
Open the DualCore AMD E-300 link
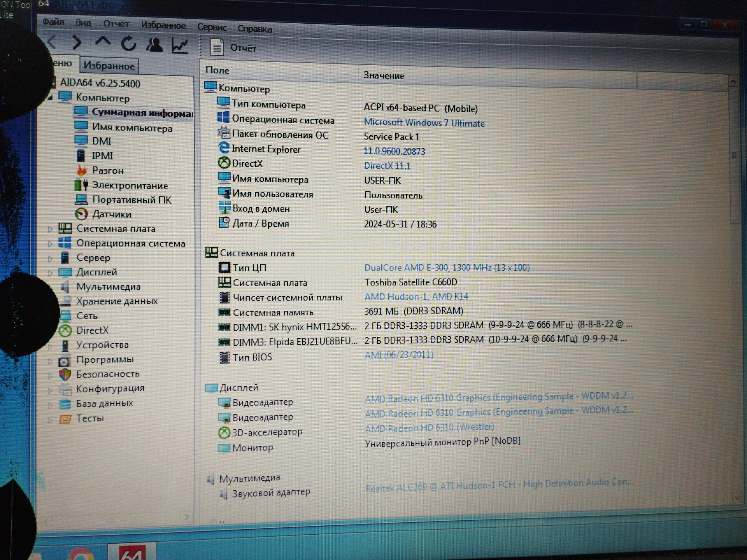(x=447, y=268)
